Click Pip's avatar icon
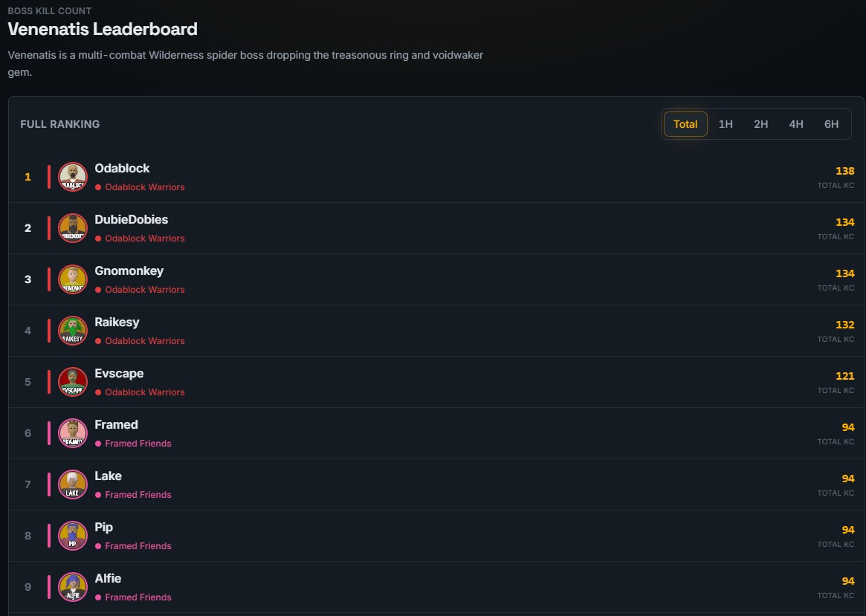The width and height of the screenshot is (866, 616). (73, 536)
